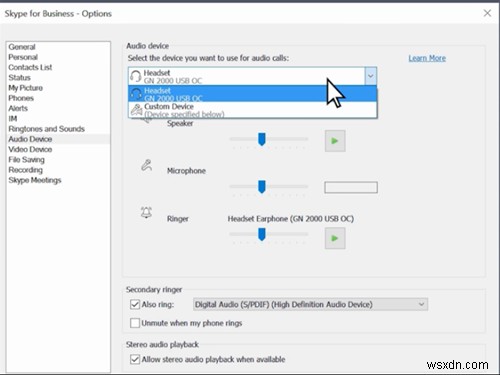Click the ringer bell icon
The height and width of the screenshot is (375, 500).
tap(146, 212)
